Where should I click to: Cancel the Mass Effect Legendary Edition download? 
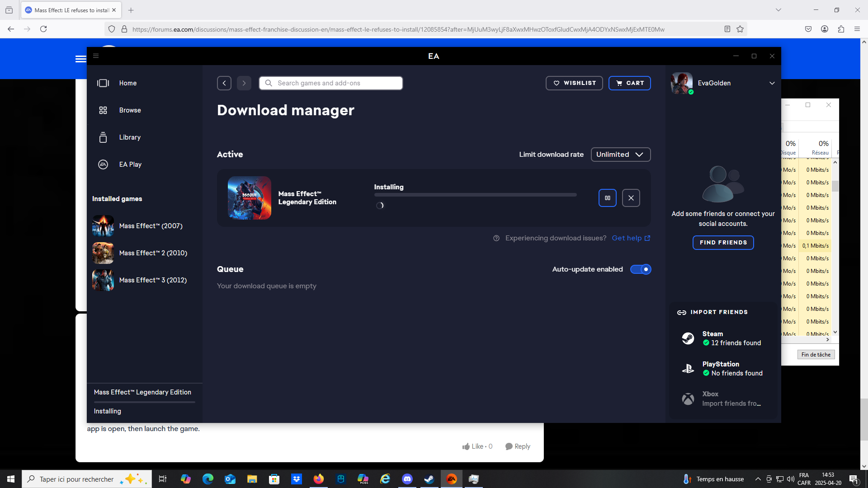click(631, 198)
